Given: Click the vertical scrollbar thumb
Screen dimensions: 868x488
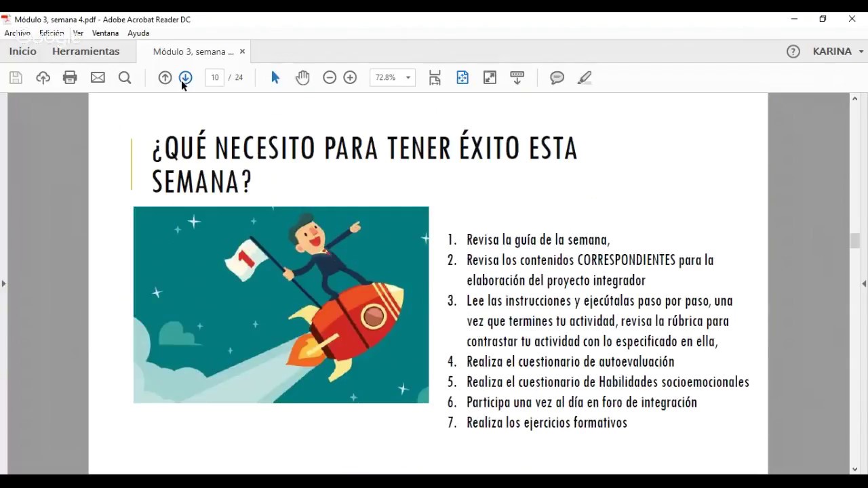Looking at the screenshot, I should 854,241.
